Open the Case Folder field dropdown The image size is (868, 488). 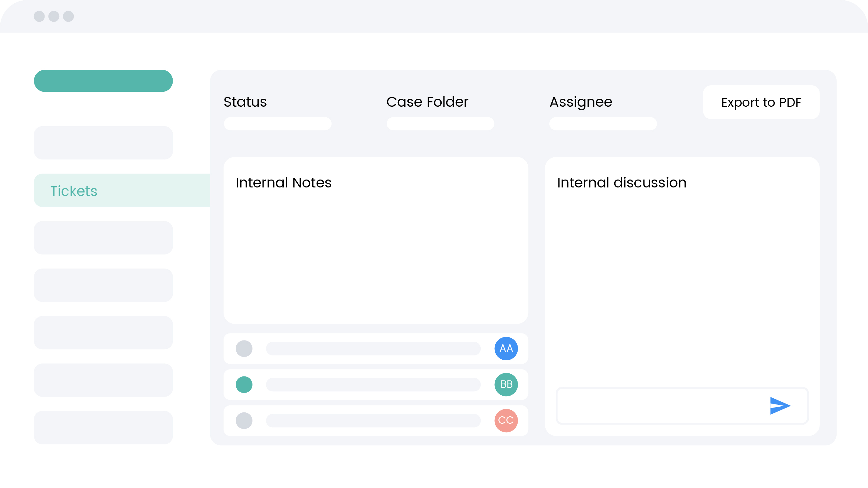[x=440, y=123]
